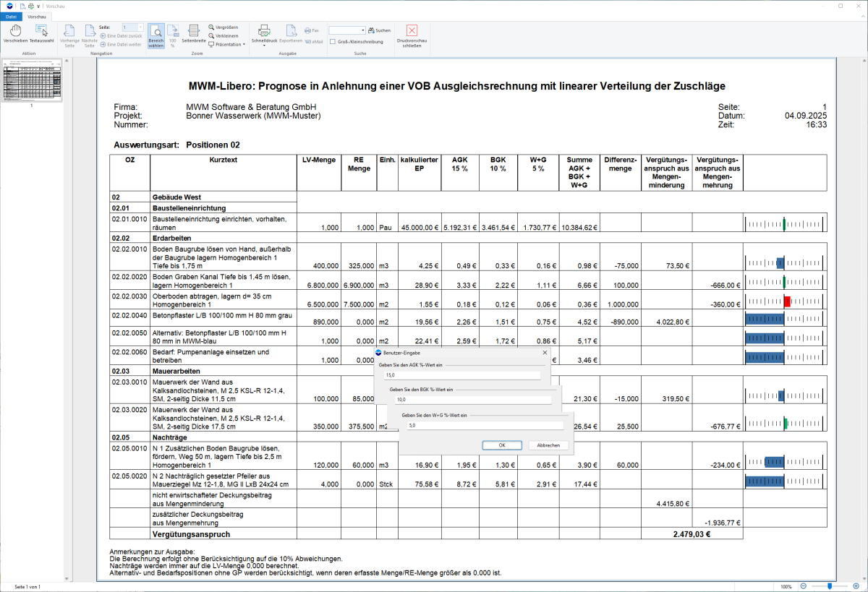
Task: Click the Exportieren icon
Action: click(291, 34)
